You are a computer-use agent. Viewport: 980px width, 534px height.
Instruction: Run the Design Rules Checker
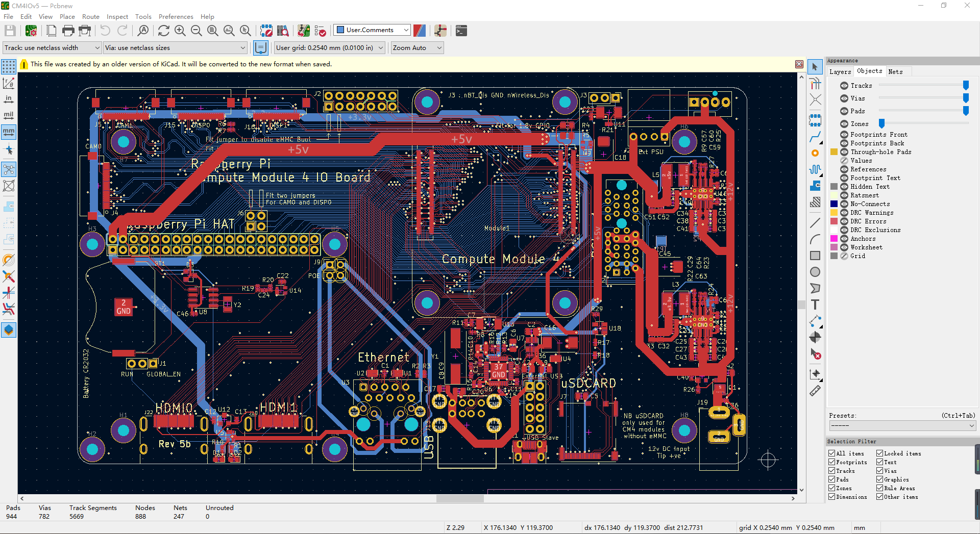pos(320,31)
